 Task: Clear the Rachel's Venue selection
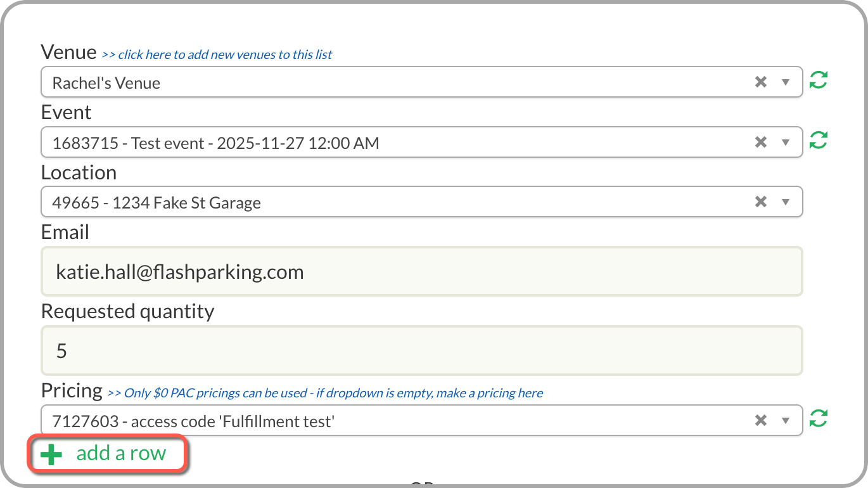coord(761,82)
